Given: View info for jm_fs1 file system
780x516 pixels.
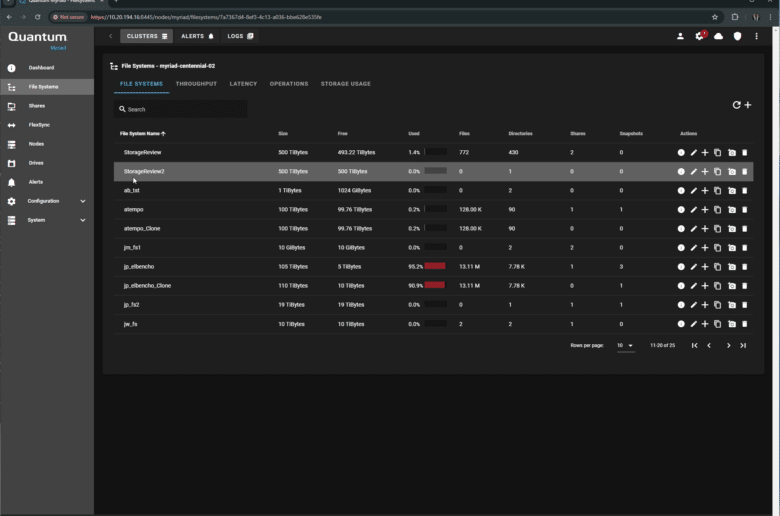Looking at the screenshot, I should click(681, 248).
